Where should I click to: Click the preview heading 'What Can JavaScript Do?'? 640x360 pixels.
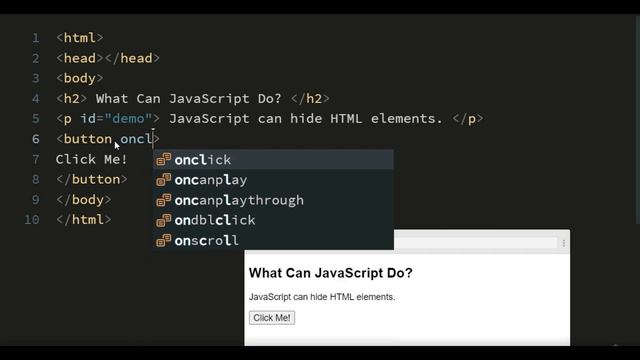pyautogui.click(x=331, y=273)
